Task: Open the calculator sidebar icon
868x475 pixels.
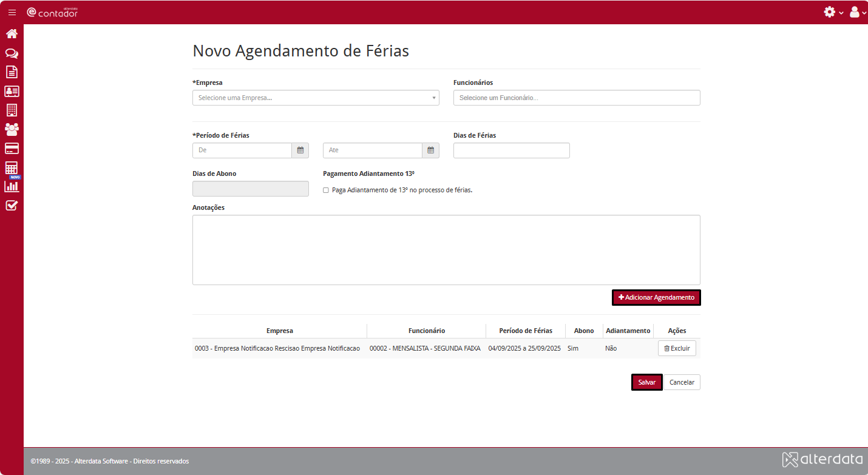Action: tap(12, 167)
